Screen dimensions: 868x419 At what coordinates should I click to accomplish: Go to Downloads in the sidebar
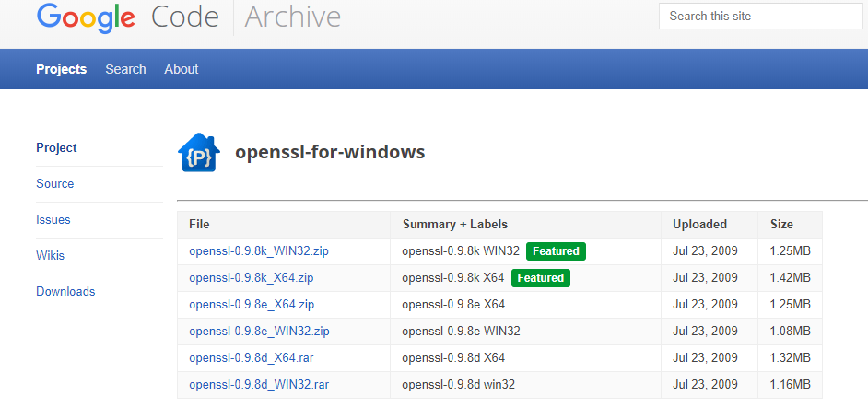click(65, 291)
